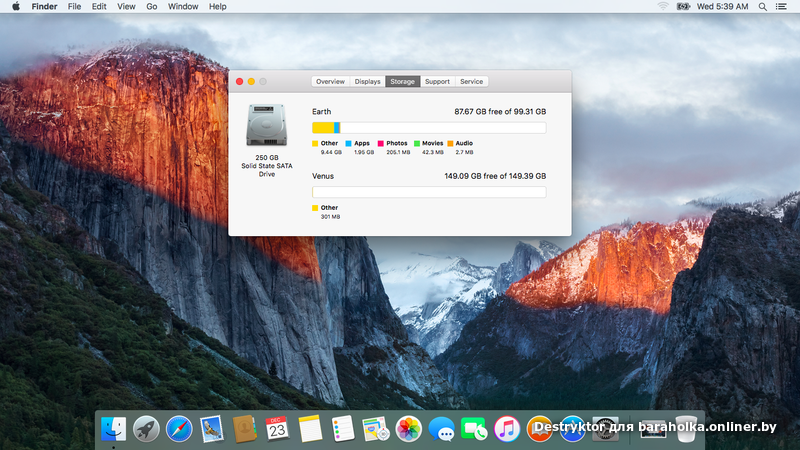
Task: Click the '9.44 GB' Other value
Action: pos(331,152)
